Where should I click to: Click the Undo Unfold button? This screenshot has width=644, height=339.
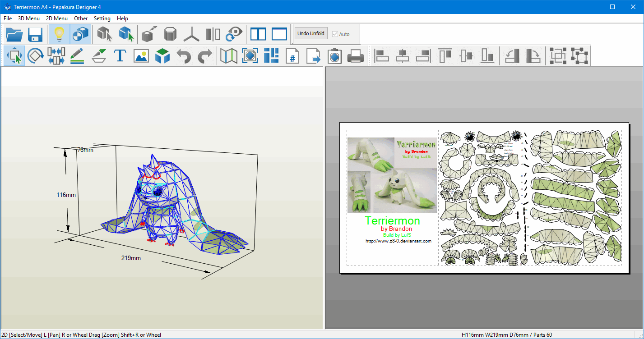tap(310, 34)
